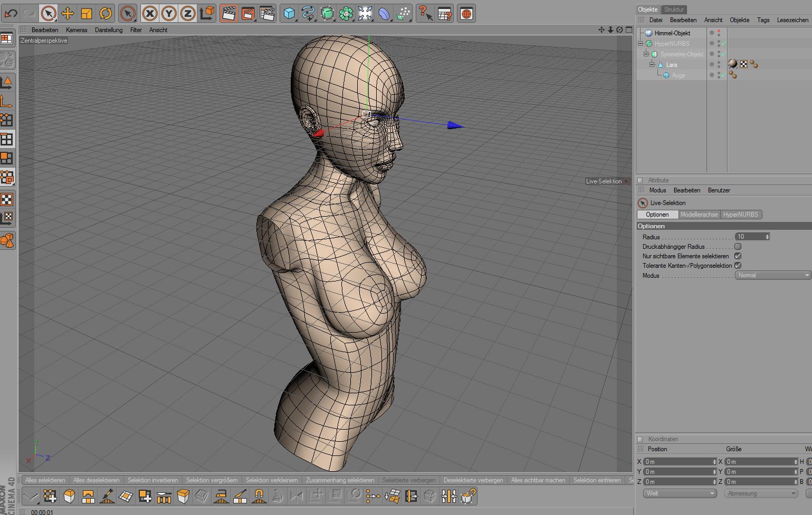Viewport: 812px width, 515px height.
Task: Click the render view clapperboard icon
Action: coord(228,14)
